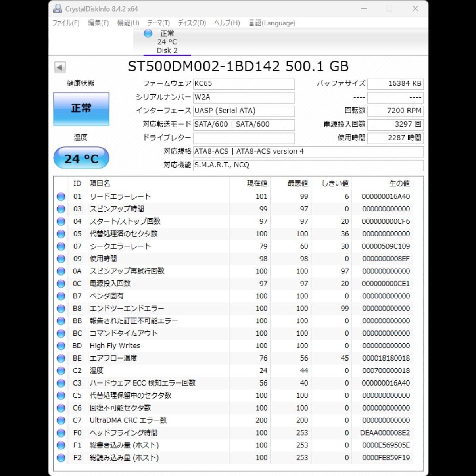Click the drive title ST500DM002-1BD142 500.1 GB
Viewport: 476px width, 476px height.
[x=238, y=66]
